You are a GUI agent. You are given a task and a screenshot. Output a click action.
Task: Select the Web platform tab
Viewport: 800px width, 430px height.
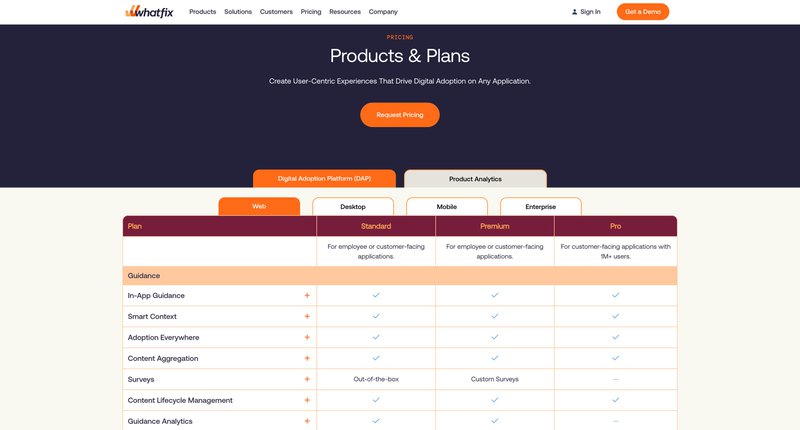pyautogui.click(x=259, y=207)
